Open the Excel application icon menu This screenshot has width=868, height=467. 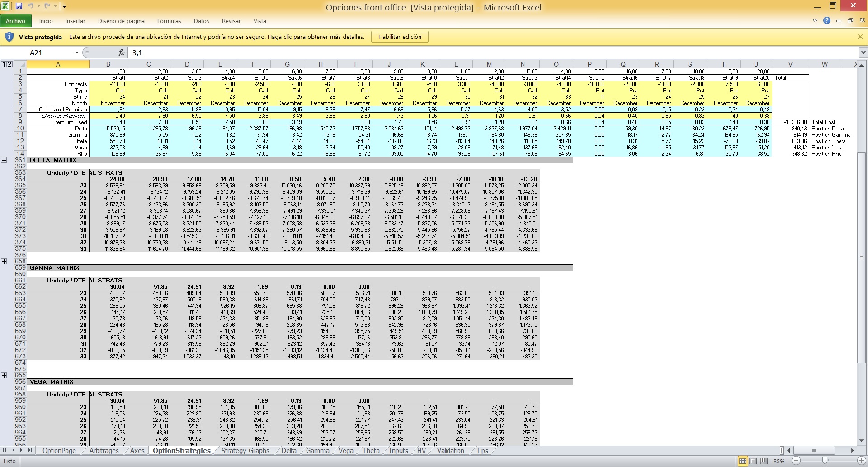[6, 6]
